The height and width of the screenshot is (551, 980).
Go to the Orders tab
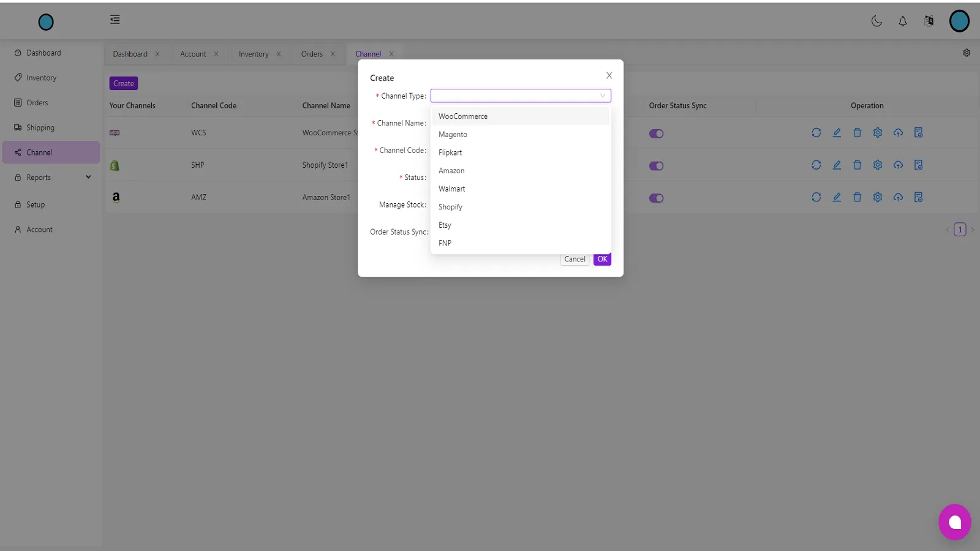pyautogui.click(x=312, y=54)
